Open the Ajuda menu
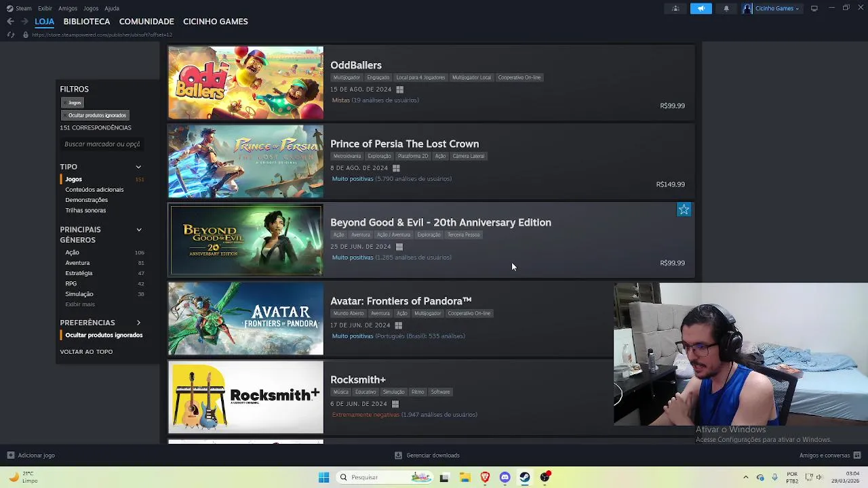868x488 pixels. point(112,9)
